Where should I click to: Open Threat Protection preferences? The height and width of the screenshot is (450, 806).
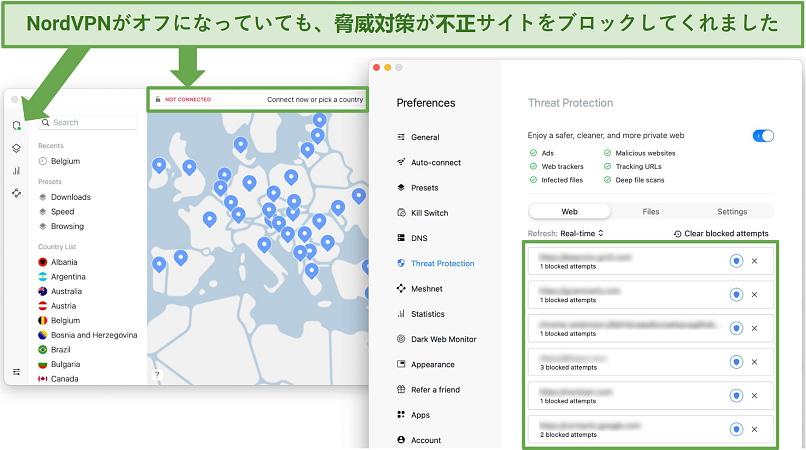click(x=443, y=263)
